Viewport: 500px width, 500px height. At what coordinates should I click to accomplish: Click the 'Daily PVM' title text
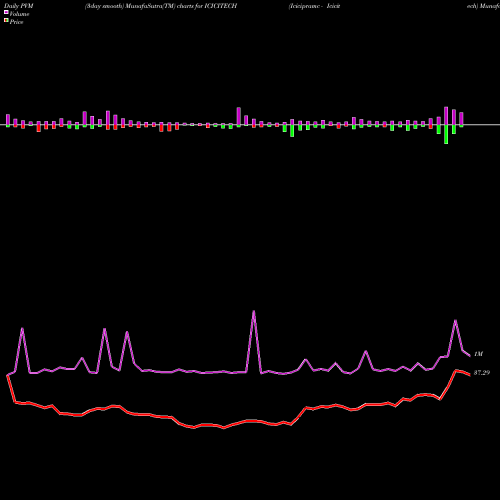19,6
